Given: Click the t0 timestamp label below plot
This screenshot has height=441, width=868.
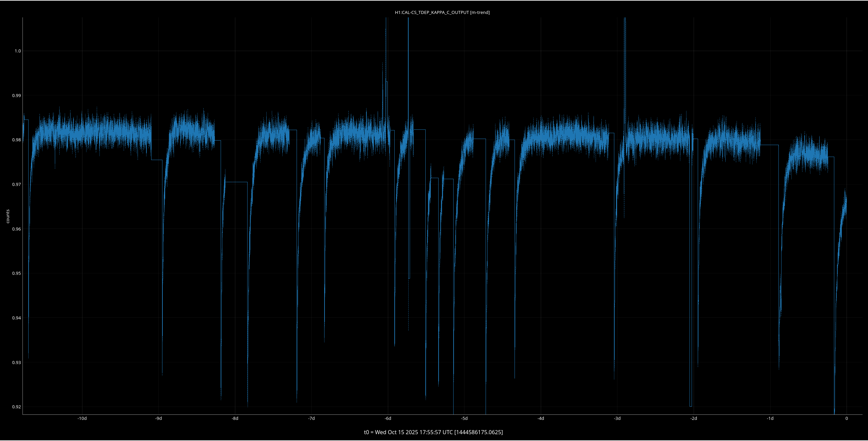Looking at the screenshot, I should click(433, 432).
